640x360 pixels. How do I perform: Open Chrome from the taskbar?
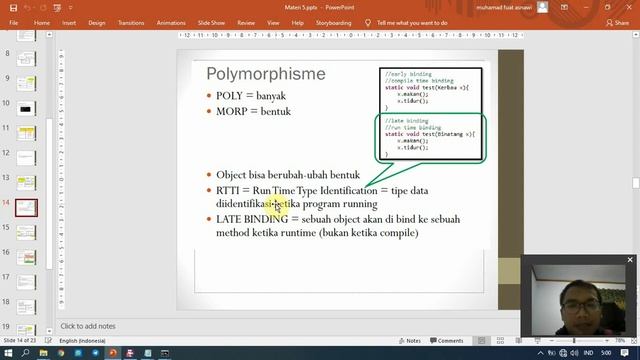61,353
